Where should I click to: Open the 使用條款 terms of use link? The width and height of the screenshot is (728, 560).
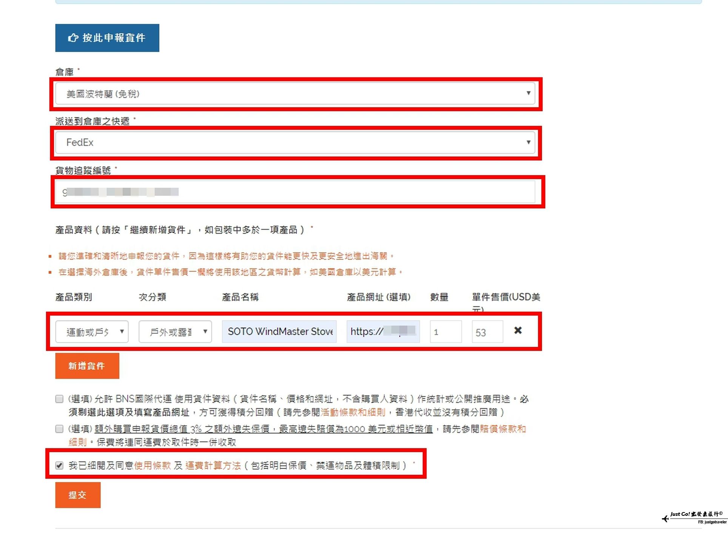[x=153, y=465]
